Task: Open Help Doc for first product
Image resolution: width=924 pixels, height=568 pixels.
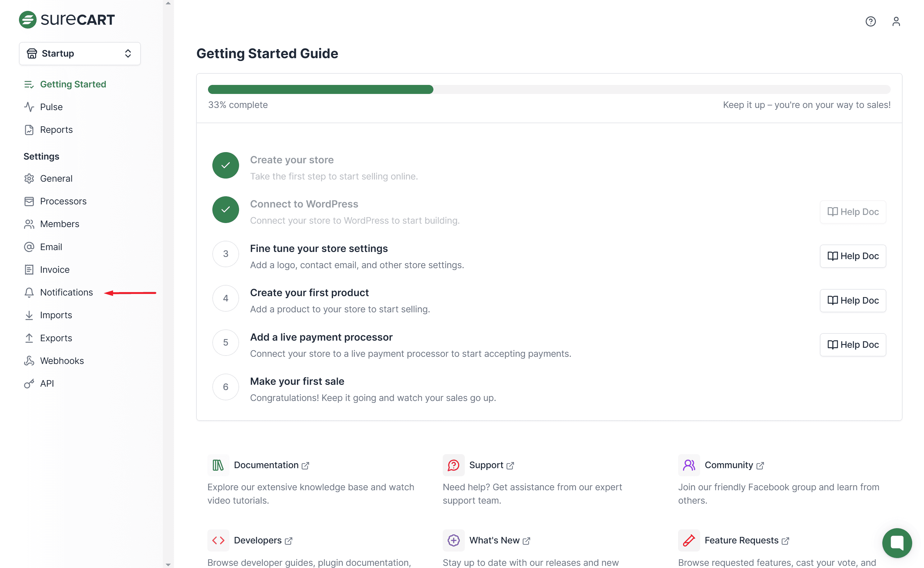Action: pyautogui.click(x=852, y=300)
